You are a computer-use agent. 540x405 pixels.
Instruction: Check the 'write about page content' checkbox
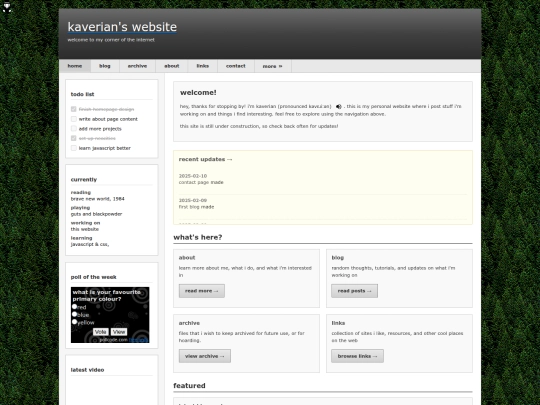73,119
